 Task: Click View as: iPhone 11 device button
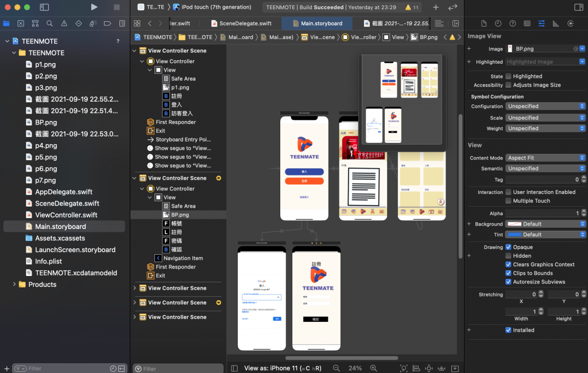[283, 368]
